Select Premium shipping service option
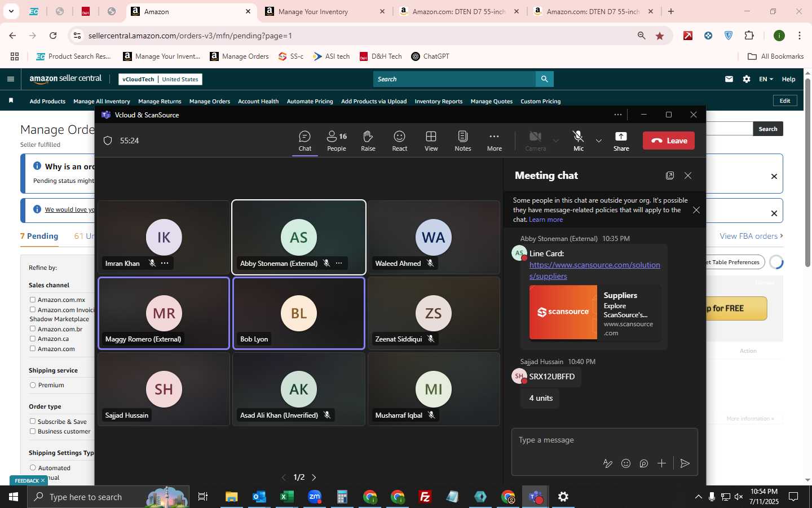 33,385
